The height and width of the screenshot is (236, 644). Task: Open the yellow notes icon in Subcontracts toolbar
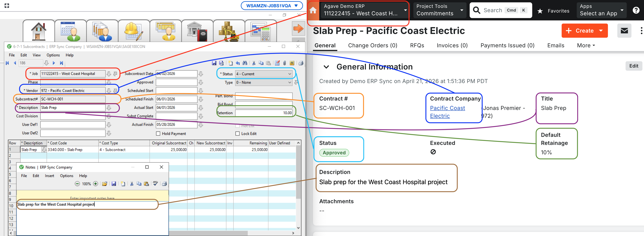pos(292,63)
